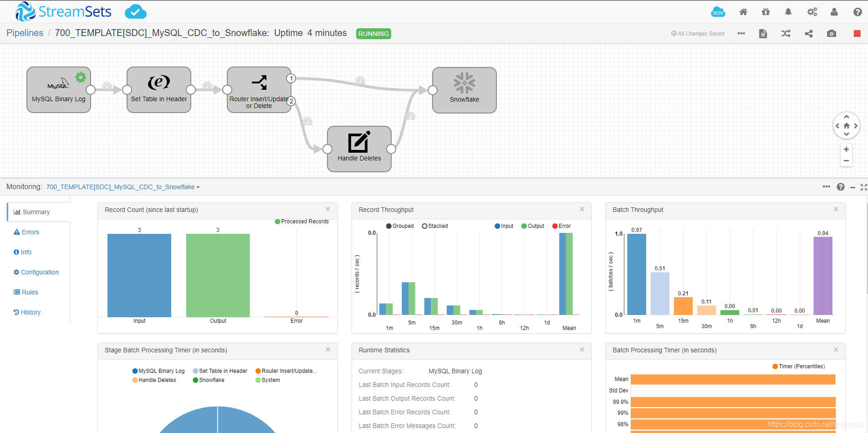Select Grouped chart mode
This screenshot has height=433, width=868.
[x=400, y=226]
